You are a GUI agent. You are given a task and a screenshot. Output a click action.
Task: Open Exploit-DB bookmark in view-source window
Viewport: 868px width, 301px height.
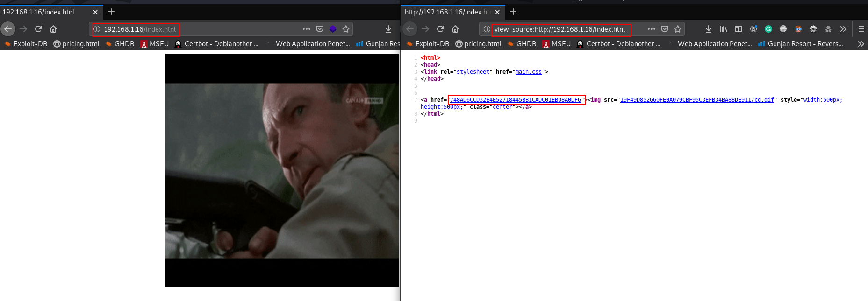(x=428, y=44)
